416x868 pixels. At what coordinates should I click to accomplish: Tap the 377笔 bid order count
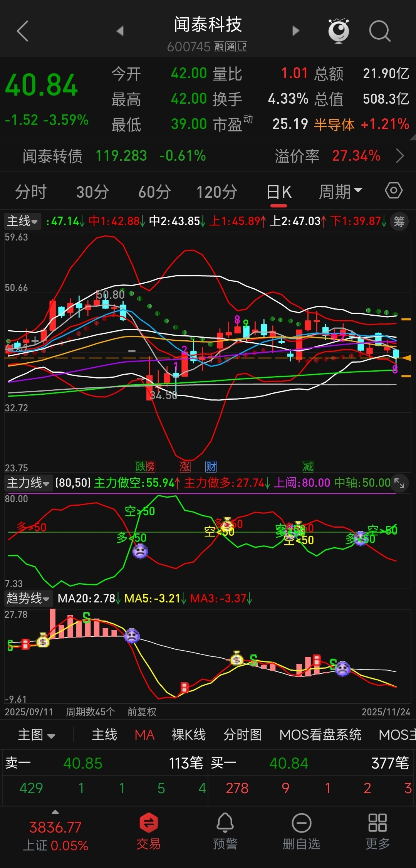pyautogui.click(x=390, y=763)
